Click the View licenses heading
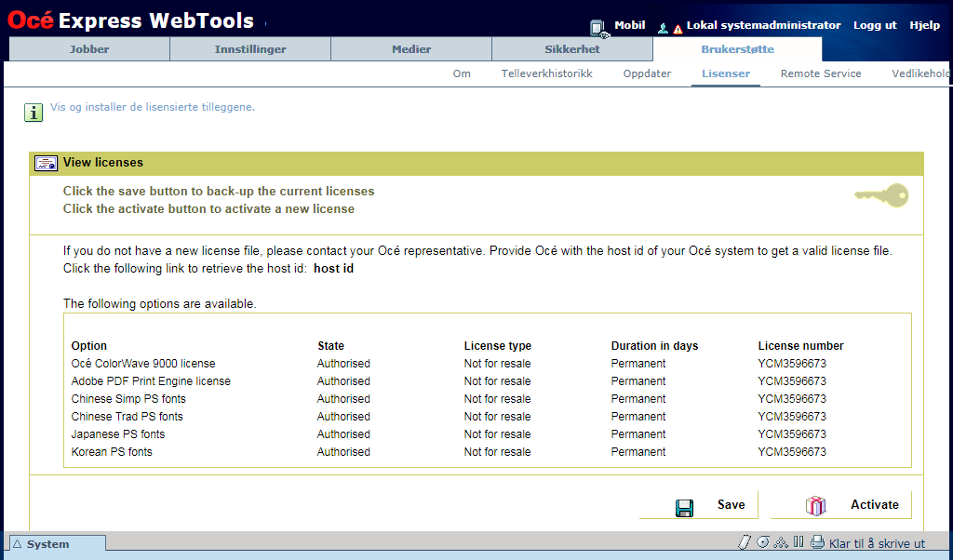Image resolution: width=953 pixels, height=560 pixels. (103, 162)
